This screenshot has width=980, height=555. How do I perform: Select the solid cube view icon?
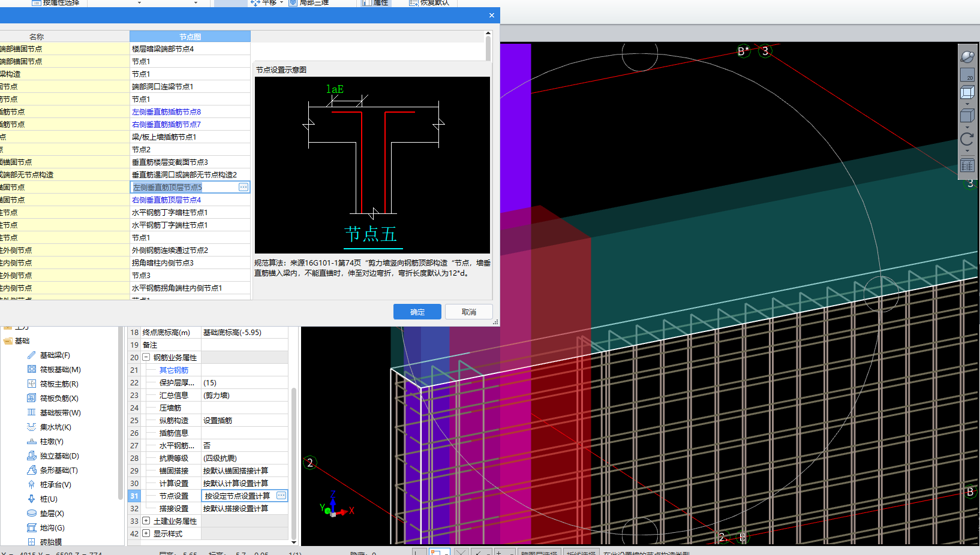[967, 116]
